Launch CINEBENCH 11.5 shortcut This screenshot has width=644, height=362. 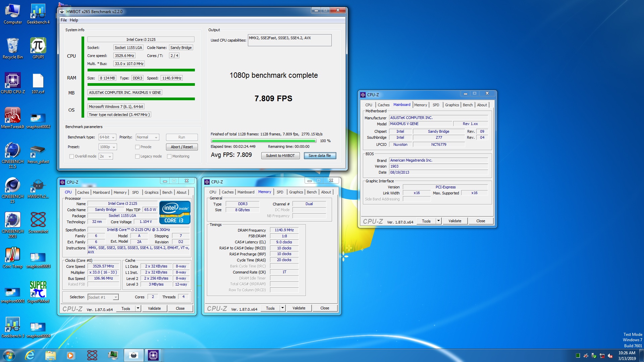coord(13,155)
